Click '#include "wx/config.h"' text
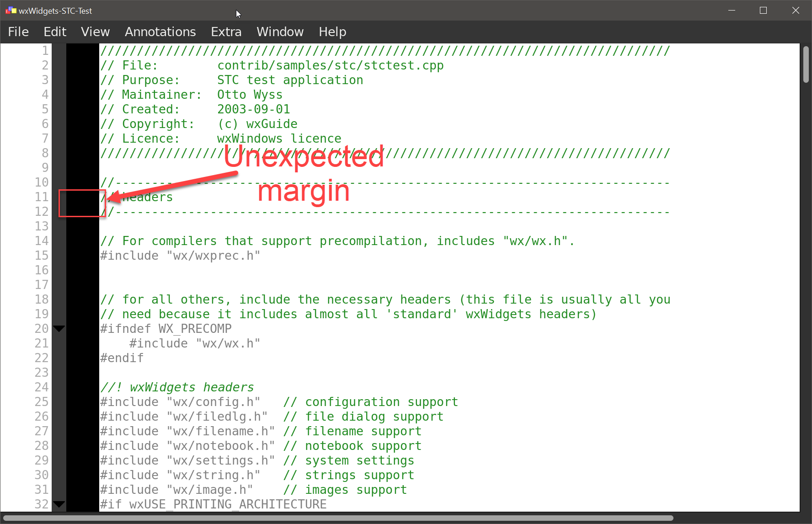This screenshot has width=812, height=524. point(180,402)
